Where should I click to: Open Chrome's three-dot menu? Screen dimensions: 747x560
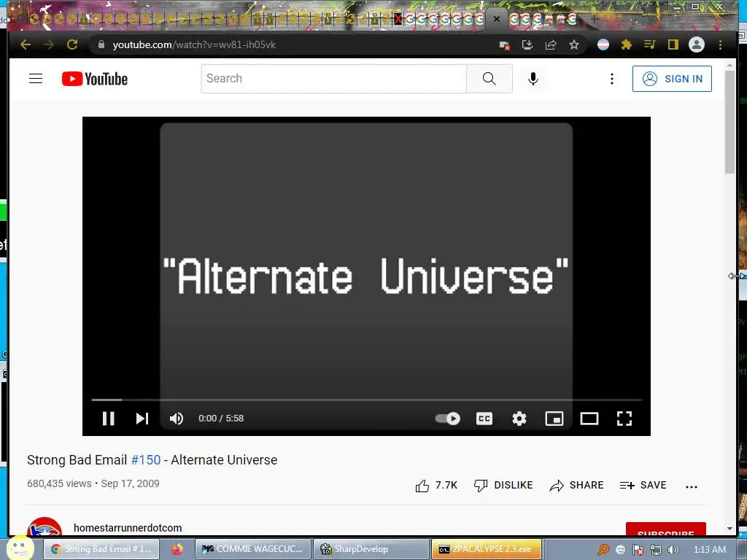[x=720, y=44]
